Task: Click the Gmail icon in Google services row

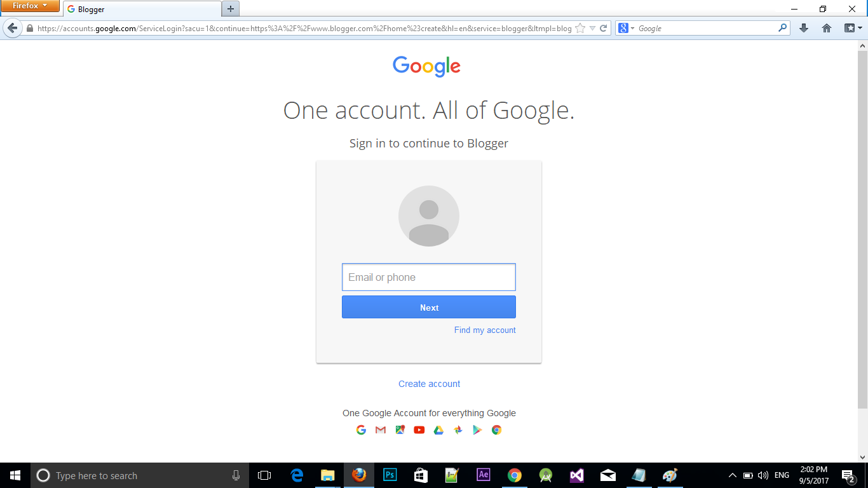Action: coord(381,430)
